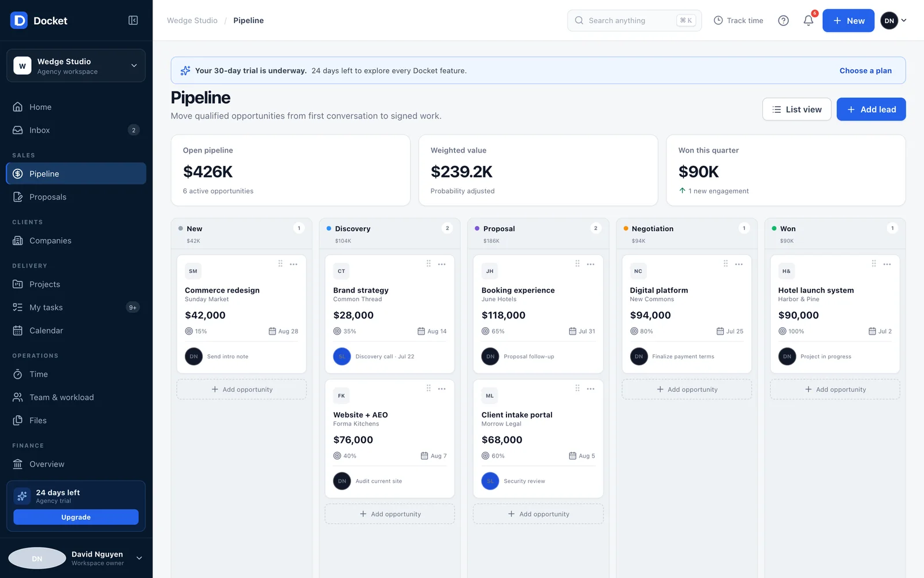Open notifications bell
Viewport: 924px width, 578px height.
point(808,20)
